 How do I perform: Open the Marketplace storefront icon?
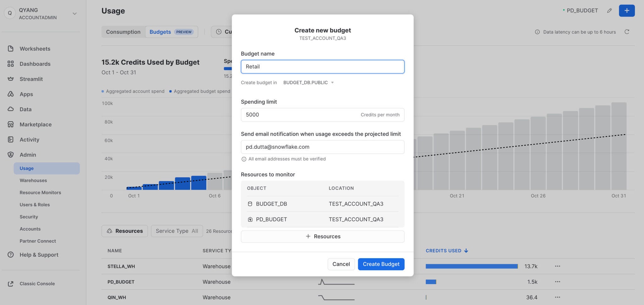[x=11, y=125]
